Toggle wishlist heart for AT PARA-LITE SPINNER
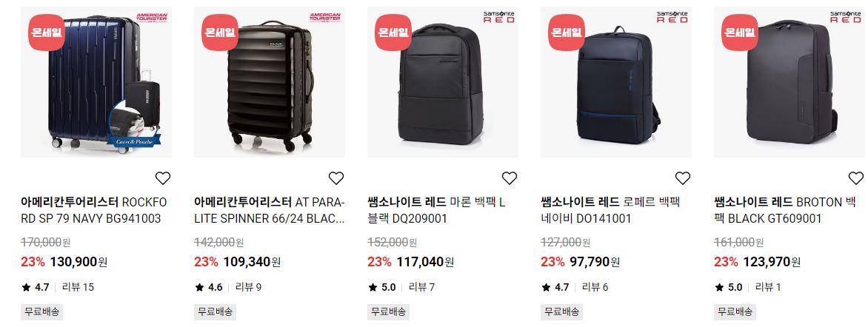The width and height of the screenshot is (868, 327). pos(336,178)
